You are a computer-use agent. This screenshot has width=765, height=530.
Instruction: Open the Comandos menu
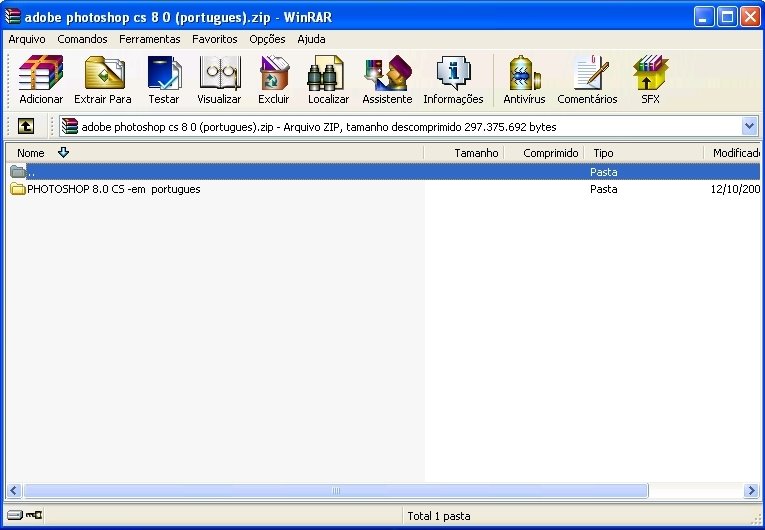pyautogui.click(x=82, y=39)
